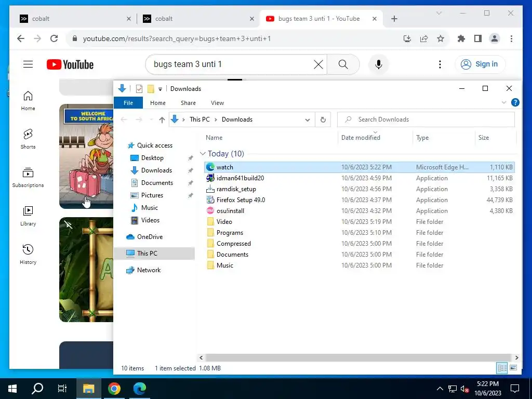The width and height of the screenshot is (532, 399).
Task: Share this page from address bar
Action: [424, 38]
